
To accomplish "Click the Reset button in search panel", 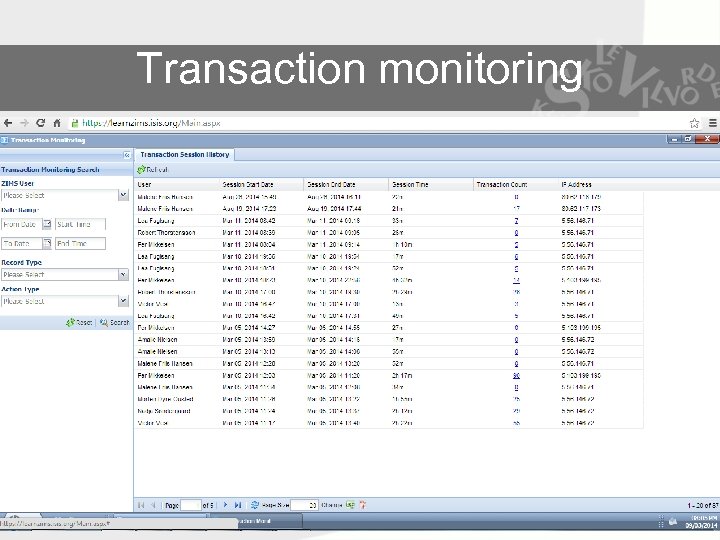I will coord(79,322).
